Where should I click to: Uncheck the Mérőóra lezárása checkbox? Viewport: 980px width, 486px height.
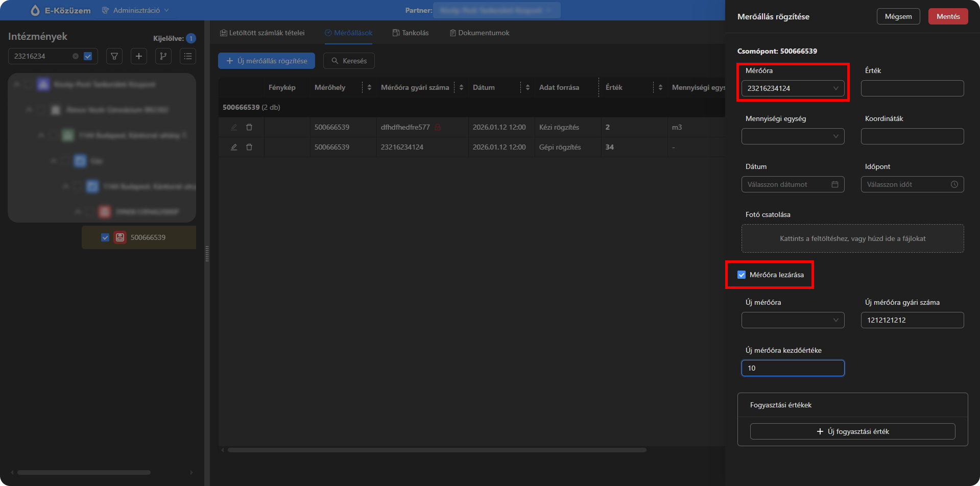[x=742, y=275]
